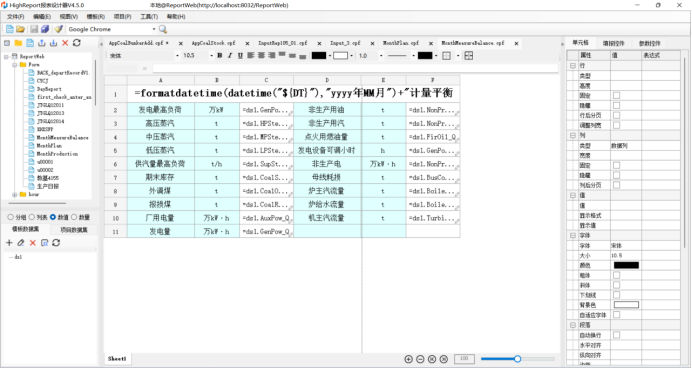Click the save disk icon in top toolbar
Viewport: 692px width, 368px height.
tap(34, 29)
